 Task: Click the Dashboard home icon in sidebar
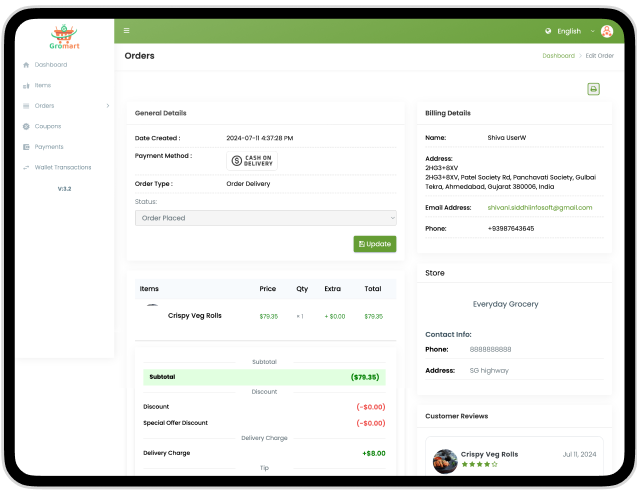click(x=26, y=65)
